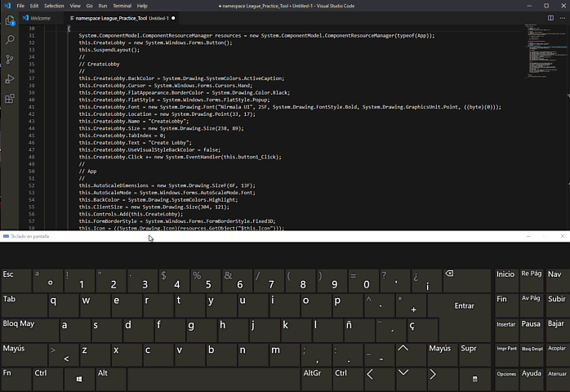This screenshot has width=570, height=392.
Task: Open the Explorer view in activity bar
Action: 10,19
